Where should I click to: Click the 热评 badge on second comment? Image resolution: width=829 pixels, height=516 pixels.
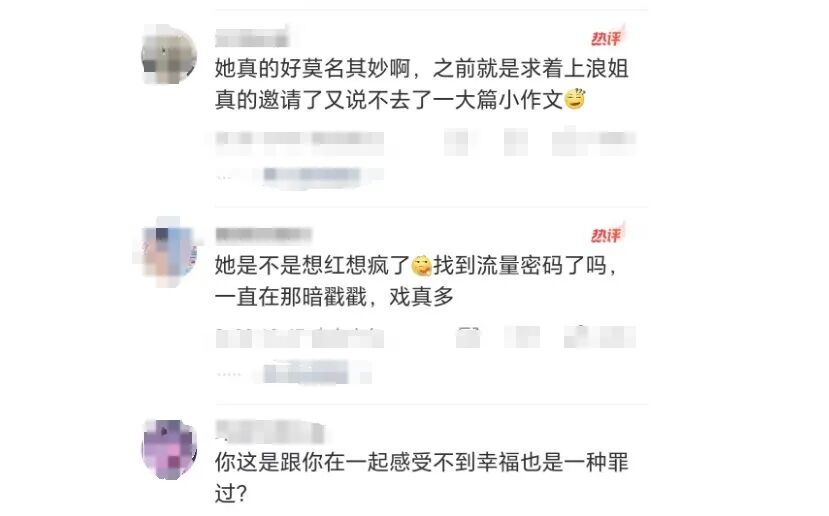(x=607, y=234)
